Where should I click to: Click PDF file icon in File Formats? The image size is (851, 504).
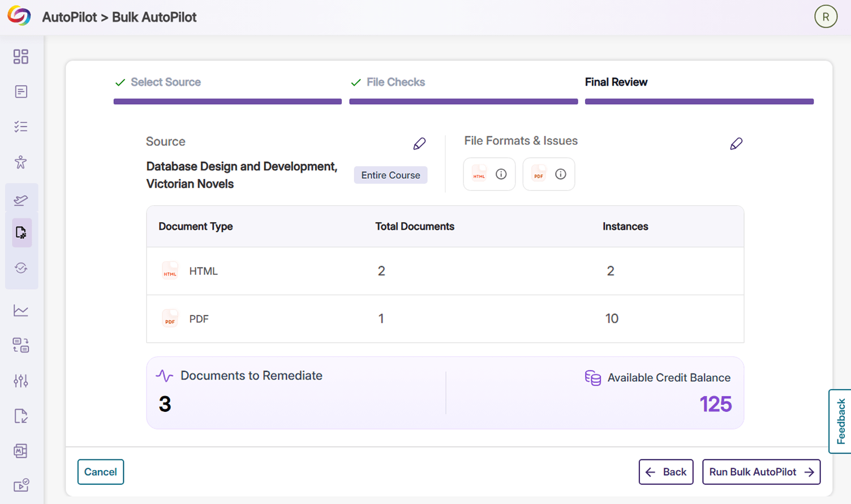tap(539, 174)
